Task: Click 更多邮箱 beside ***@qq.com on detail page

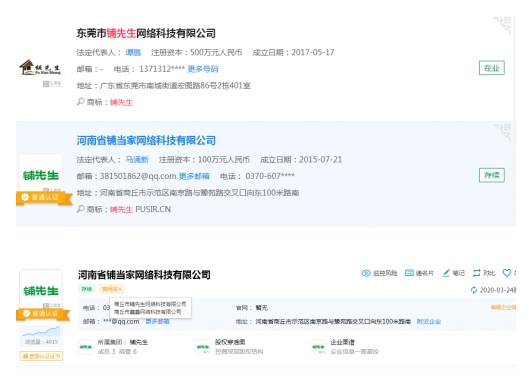Action: pyautogui.click(x=157, y=321)
